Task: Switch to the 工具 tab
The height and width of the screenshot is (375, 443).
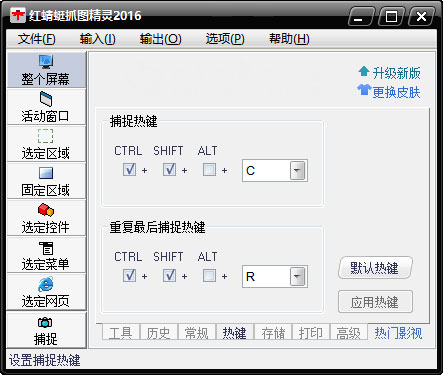Action: (121, 332)
